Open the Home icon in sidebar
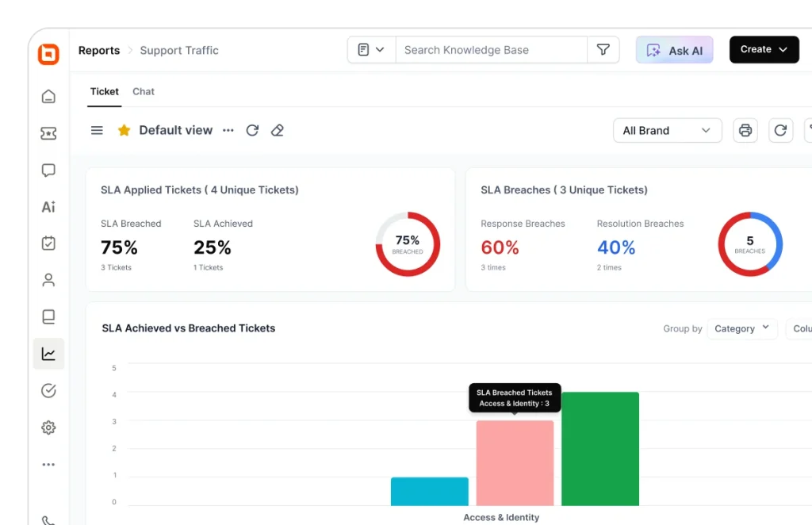This screenshot has width=812, height=525. 48,97
